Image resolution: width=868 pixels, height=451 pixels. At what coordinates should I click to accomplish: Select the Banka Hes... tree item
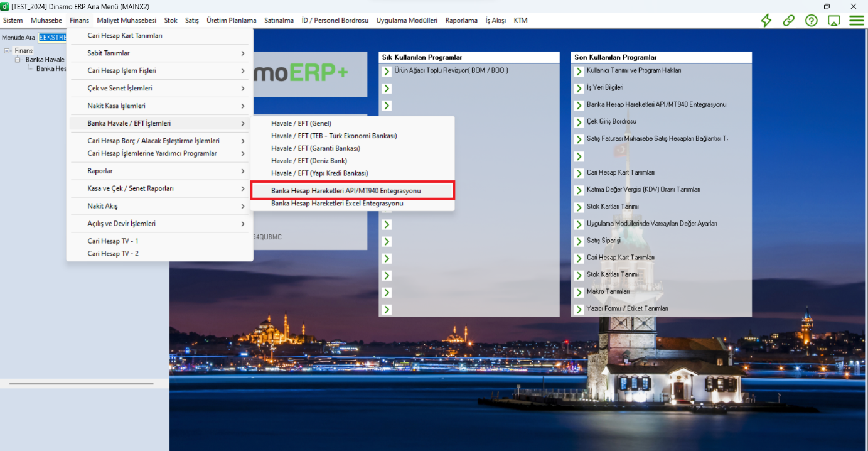coord(51,68)
